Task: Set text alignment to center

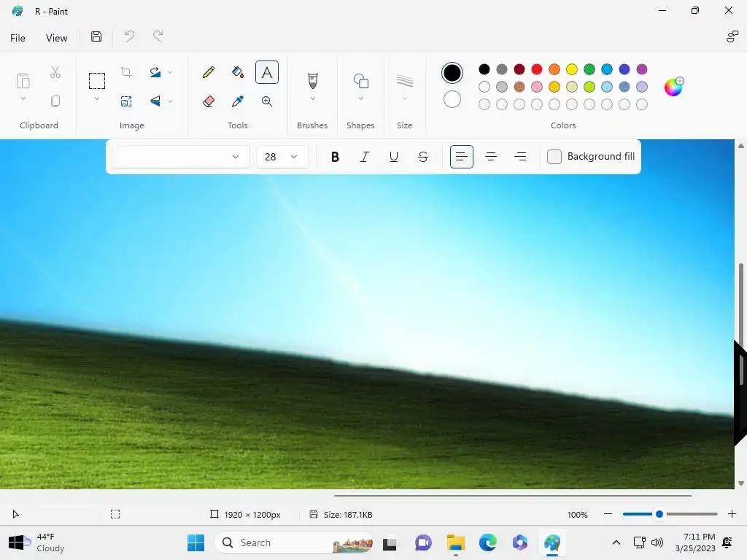Action: click(x=491, y=157)
